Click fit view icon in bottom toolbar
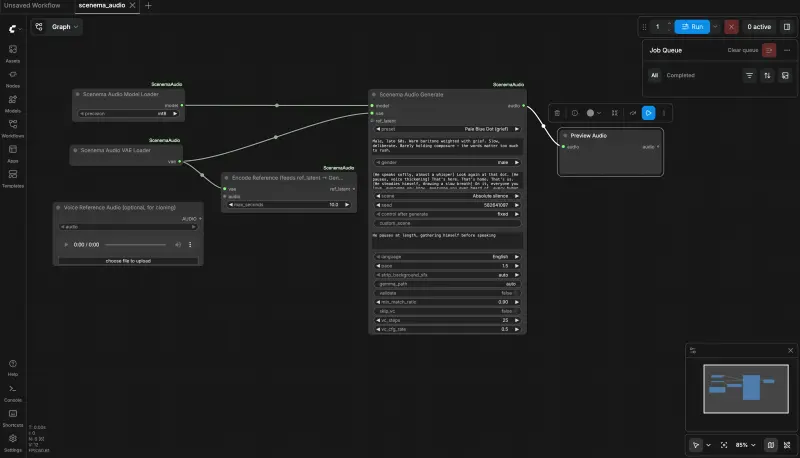The width and height of the screenshot is (800, 458). (x=724, y=445)
